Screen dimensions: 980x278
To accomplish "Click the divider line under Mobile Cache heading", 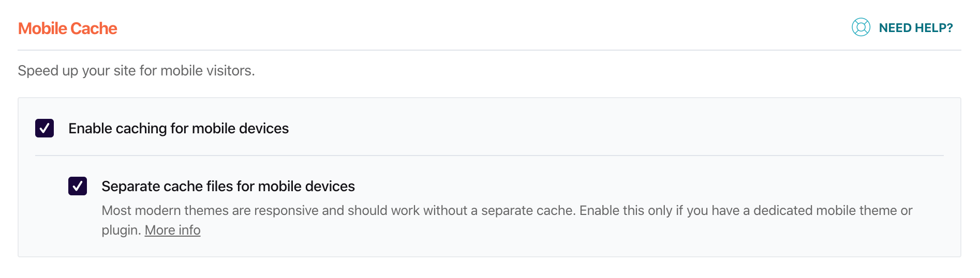I will coord(489,50).
